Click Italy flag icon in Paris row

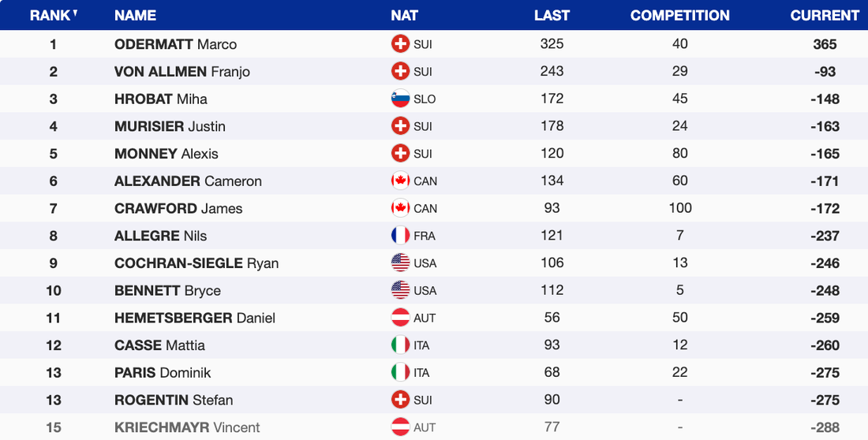point(401,373)
